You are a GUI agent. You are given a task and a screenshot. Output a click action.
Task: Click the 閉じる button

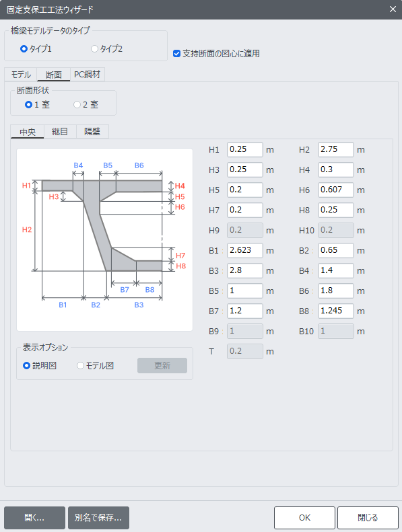click(x=368, y=518)
